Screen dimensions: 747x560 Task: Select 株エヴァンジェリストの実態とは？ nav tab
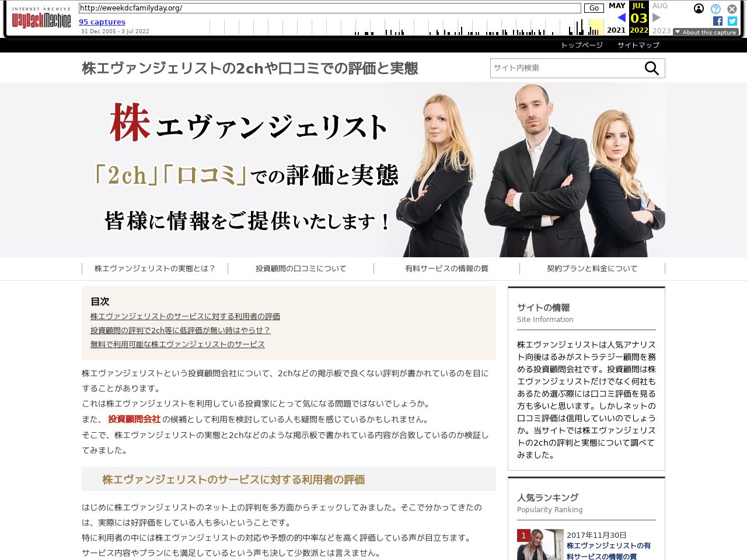pos(155,268)
